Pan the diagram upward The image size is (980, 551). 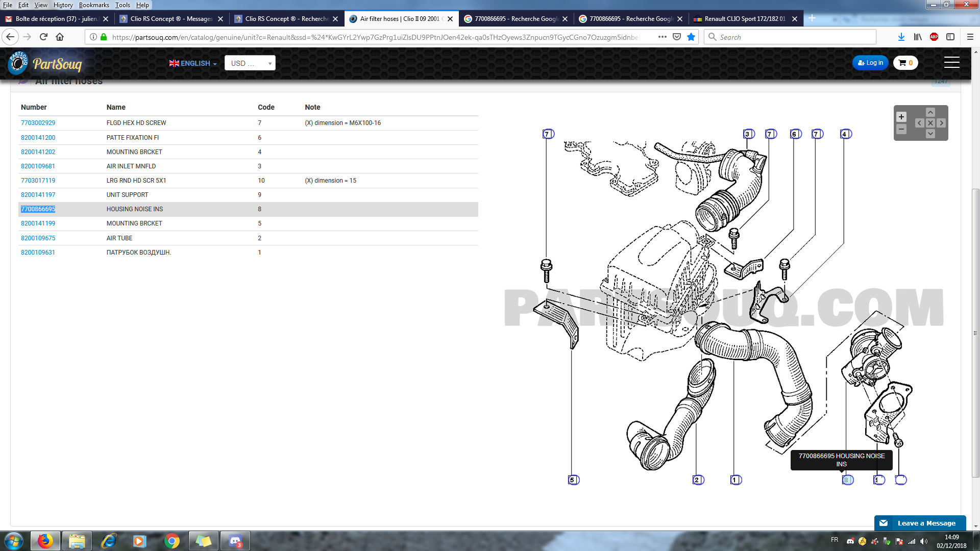click(930, 112)
